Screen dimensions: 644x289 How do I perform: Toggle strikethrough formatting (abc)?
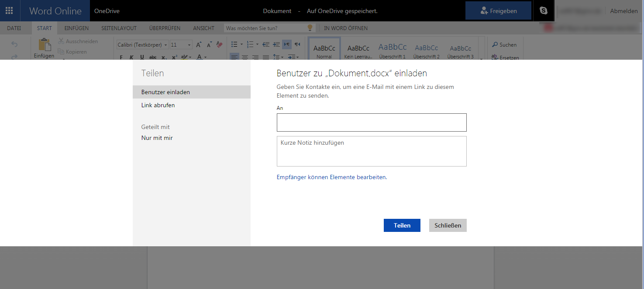coord(153,57)
